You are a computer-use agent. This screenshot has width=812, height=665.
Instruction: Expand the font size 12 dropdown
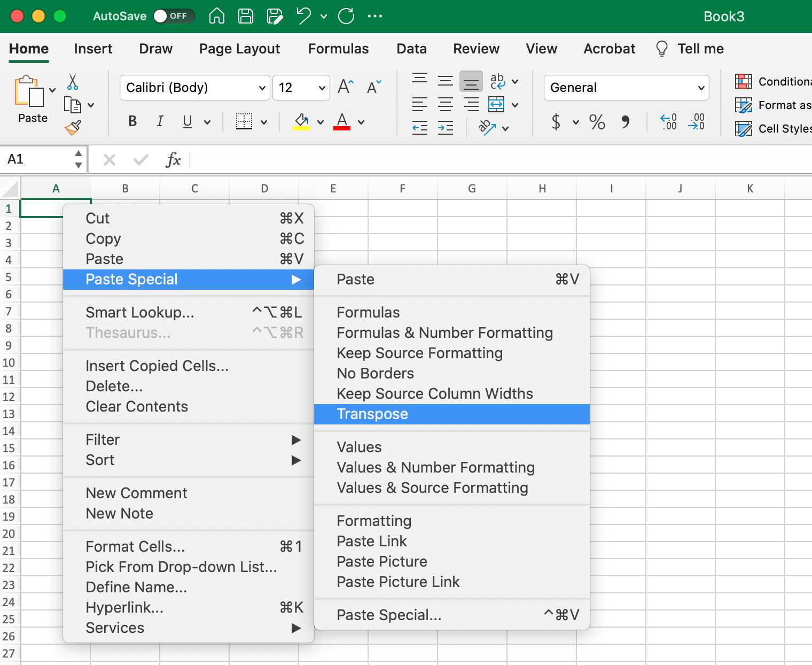click(x=322, y=88)
